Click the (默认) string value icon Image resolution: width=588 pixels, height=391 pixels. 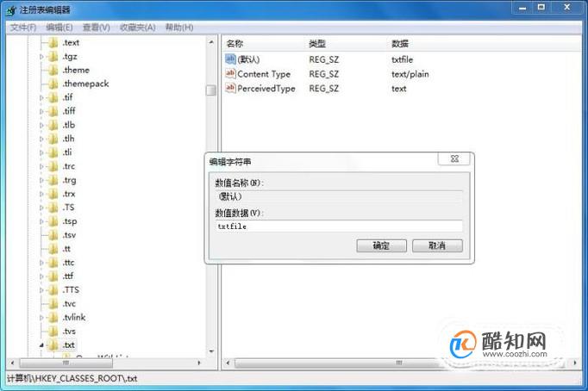(x=230, y=59)
